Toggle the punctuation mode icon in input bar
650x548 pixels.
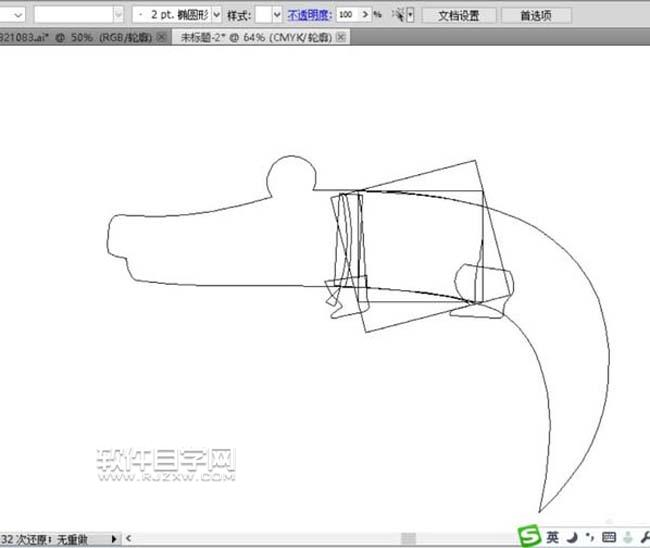tap(589, 537)
